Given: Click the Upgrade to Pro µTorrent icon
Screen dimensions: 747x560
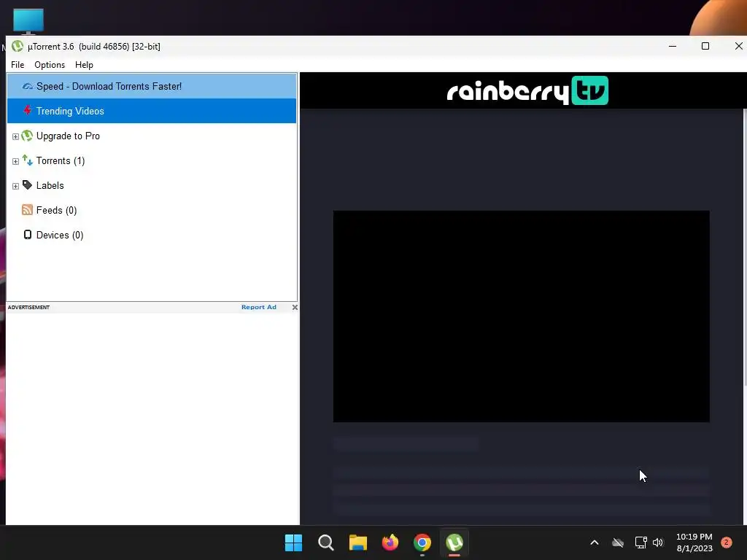Looking at the screenshot, I should [27, 136].
